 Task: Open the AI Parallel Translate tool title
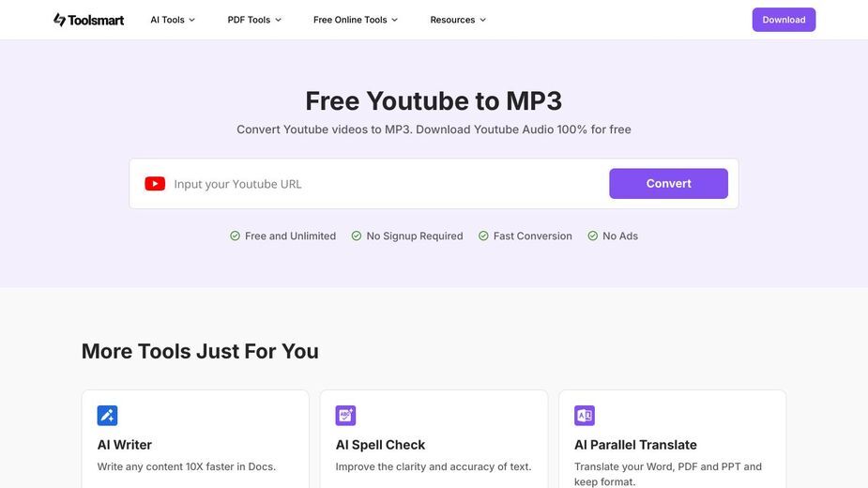coord(635,445)
